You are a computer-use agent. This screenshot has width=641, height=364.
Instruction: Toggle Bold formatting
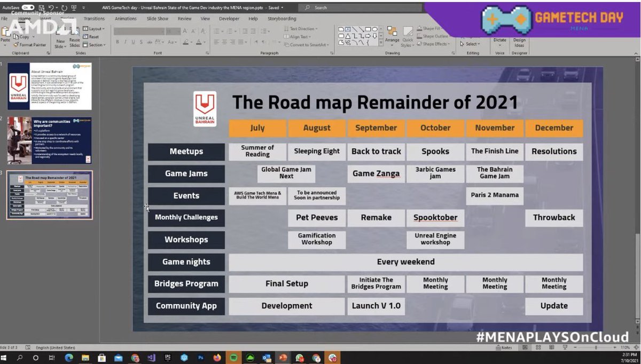point(118,42)
